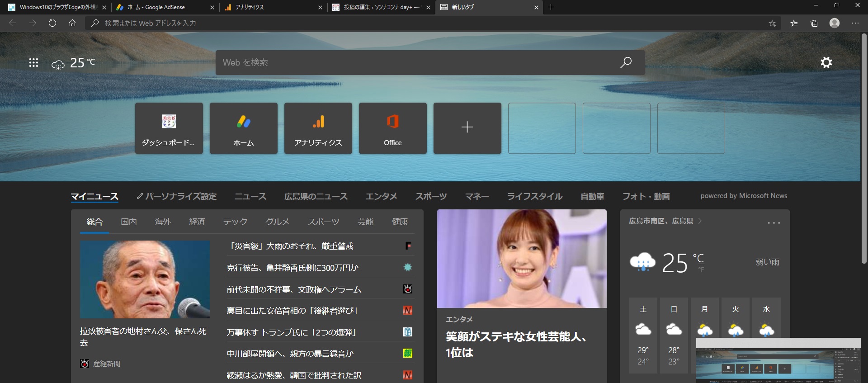868x383 pixels.
Task: Switch to the テック news tab
Action: point(235,222)
